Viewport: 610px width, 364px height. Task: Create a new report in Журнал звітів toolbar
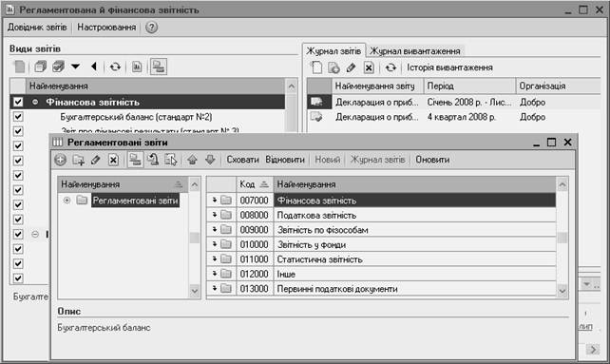316,67
